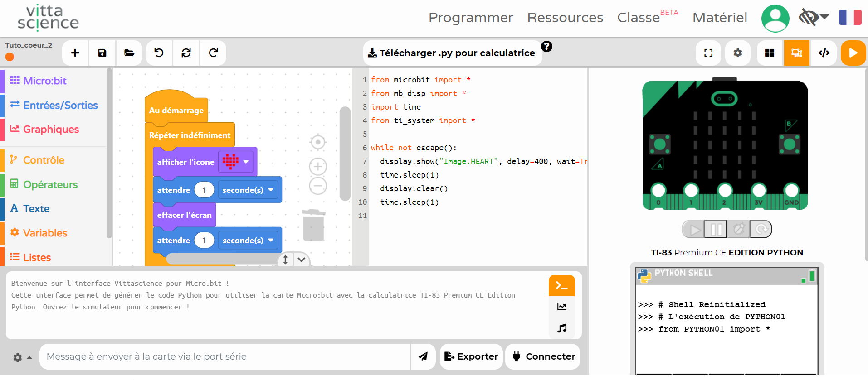Click serial message input field
Viewport: 868px width, 380px height.
(225, 356)
